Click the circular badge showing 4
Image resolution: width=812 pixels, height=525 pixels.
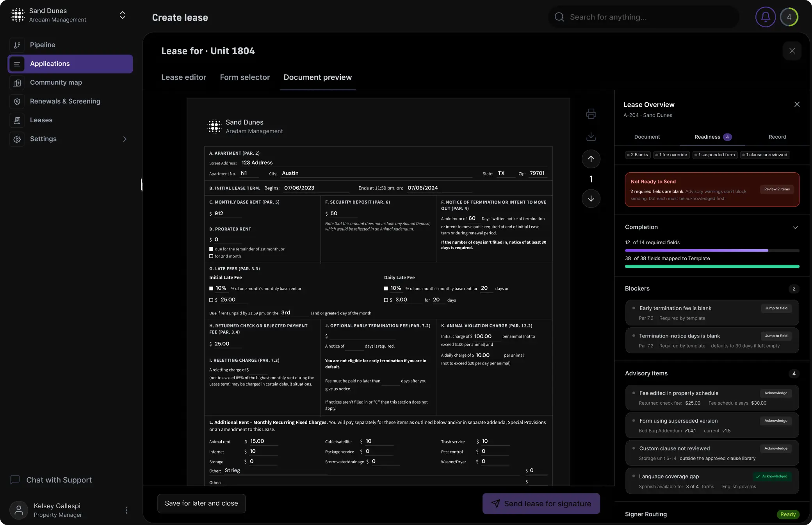789,17
